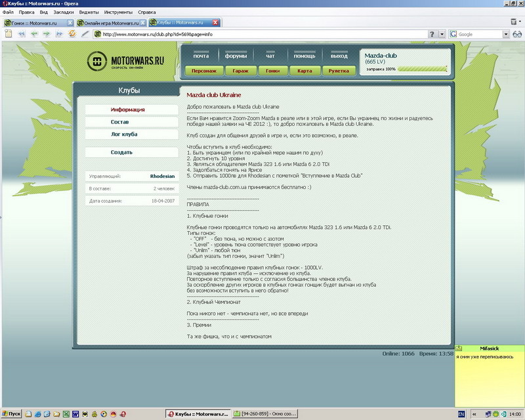Image resolution: width=525 pixels, height=420 pixels.
Task: Select Информация in the clubs sidebar
Action: pos(132,110)
